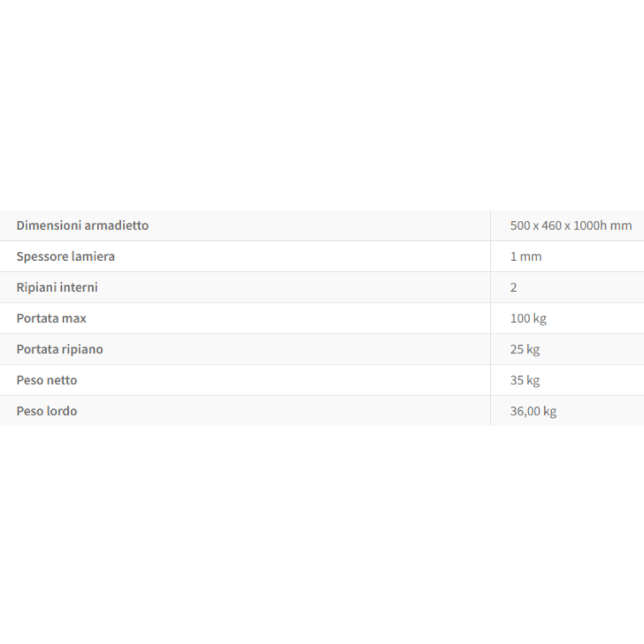
Task: Click the blank area above the specifications table
Action: [x=322, y=103]
